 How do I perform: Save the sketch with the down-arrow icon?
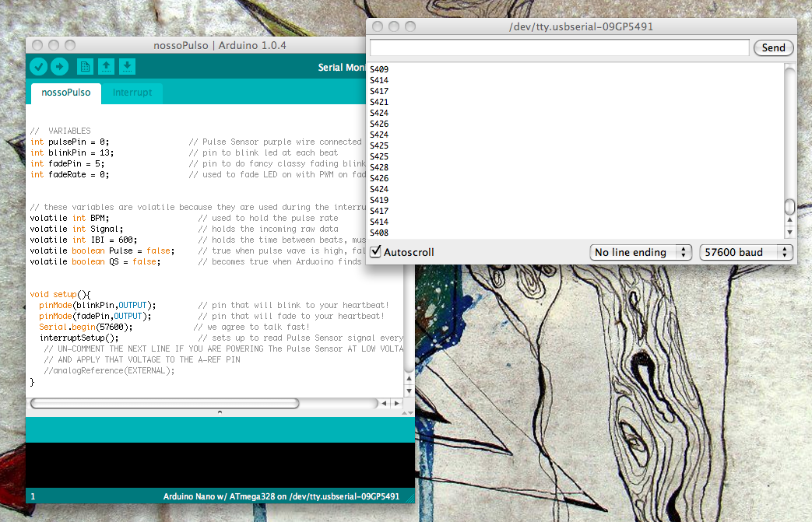[128, 67]
